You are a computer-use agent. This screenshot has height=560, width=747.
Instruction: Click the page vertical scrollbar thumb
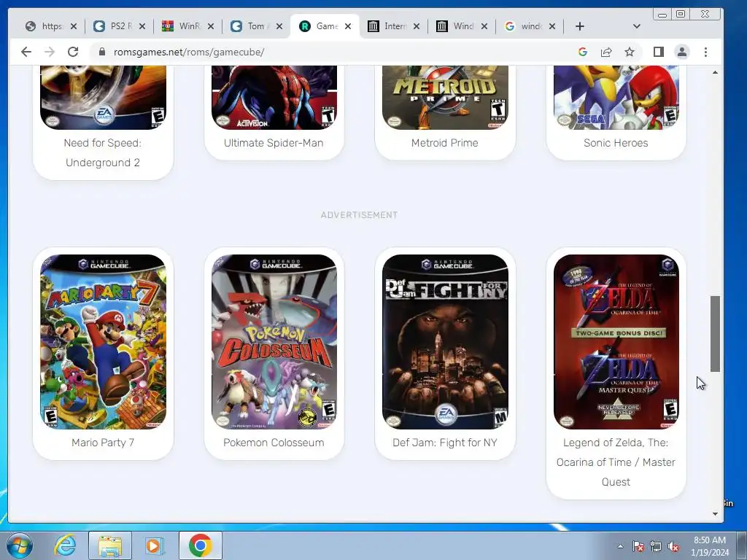coord(715,333)
